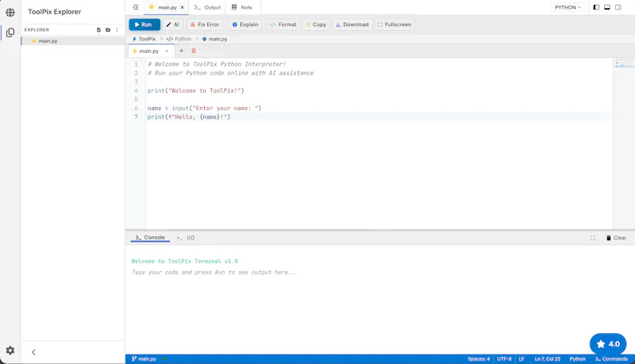635x364 pixels.
Task: Click Ln 7, Col 25 in status bar
Action: [x=548, y=359]
